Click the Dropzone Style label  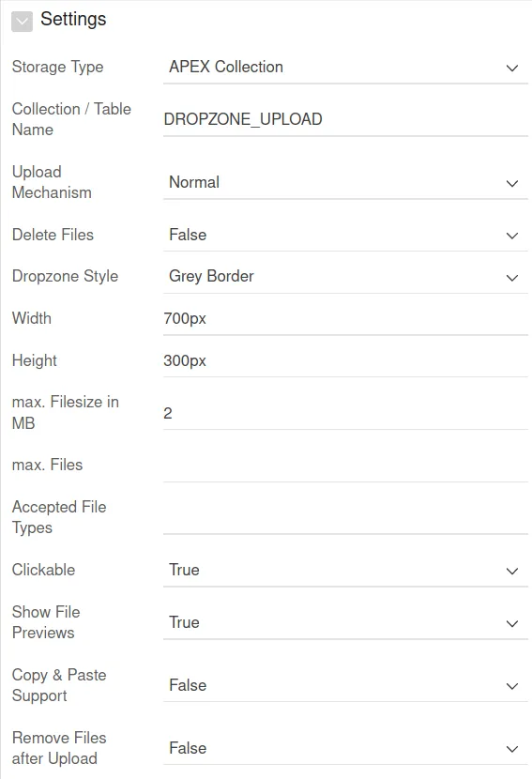[x=65, y=276]
